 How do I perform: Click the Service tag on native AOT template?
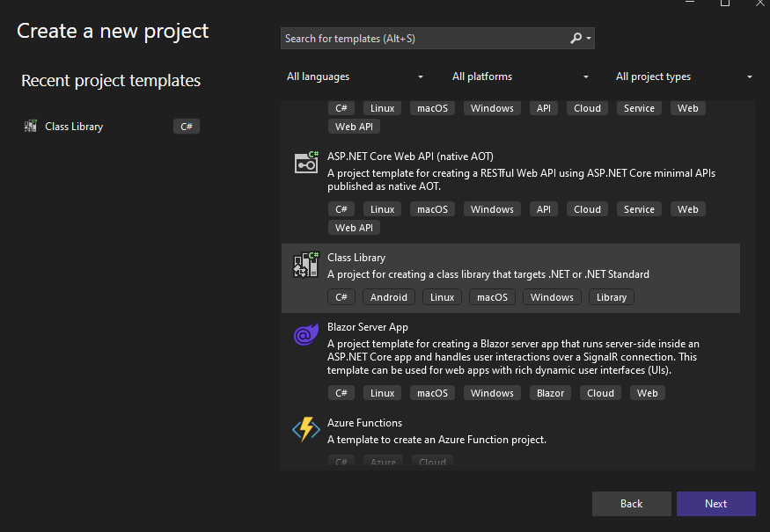pyautogui.click(x=639, y=209)
